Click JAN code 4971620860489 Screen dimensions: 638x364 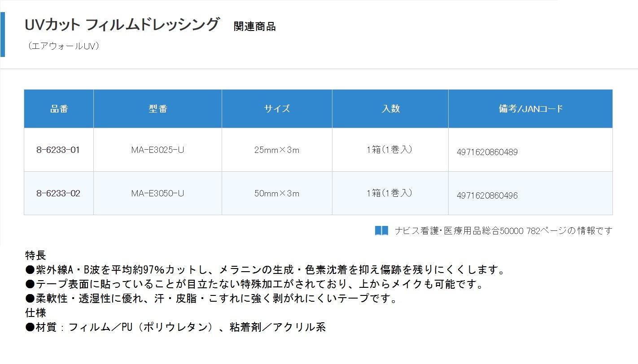(487, 152)
